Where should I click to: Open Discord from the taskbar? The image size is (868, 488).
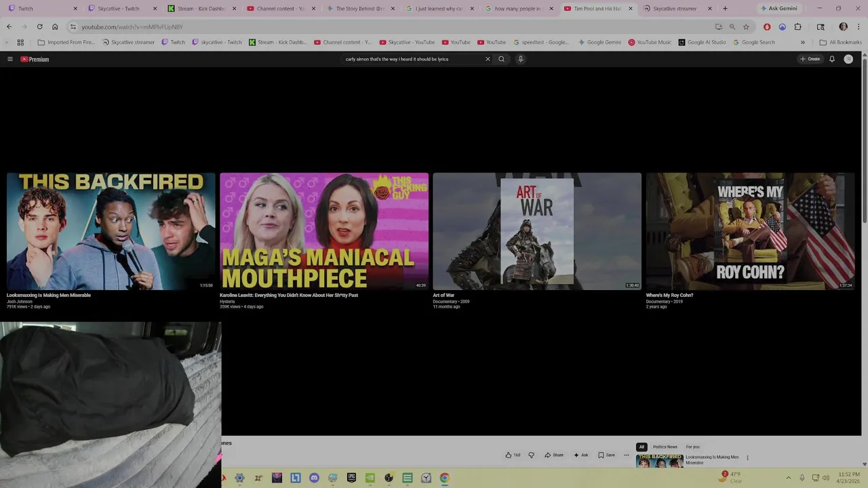click(x=314, y=478)
